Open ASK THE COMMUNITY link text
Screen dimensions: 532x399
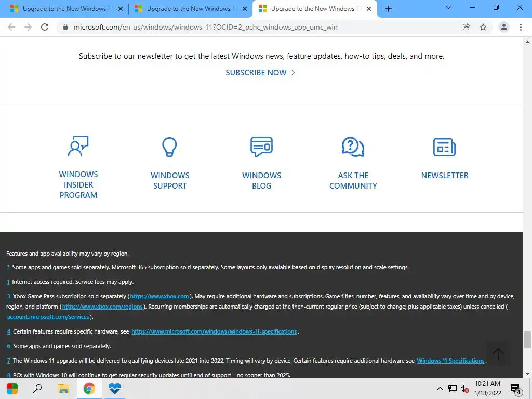click(353, 180)
